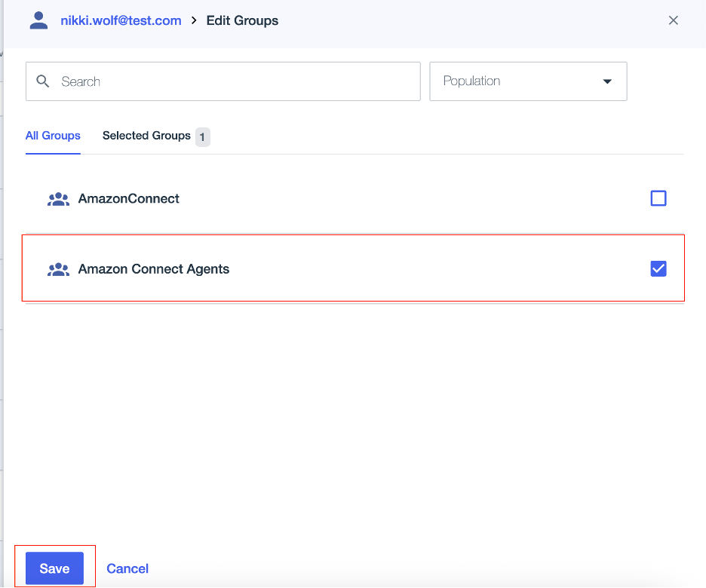
Task: Uncheck the Amazon Connect Agents checkbox
Action: (x=658, y=268)
